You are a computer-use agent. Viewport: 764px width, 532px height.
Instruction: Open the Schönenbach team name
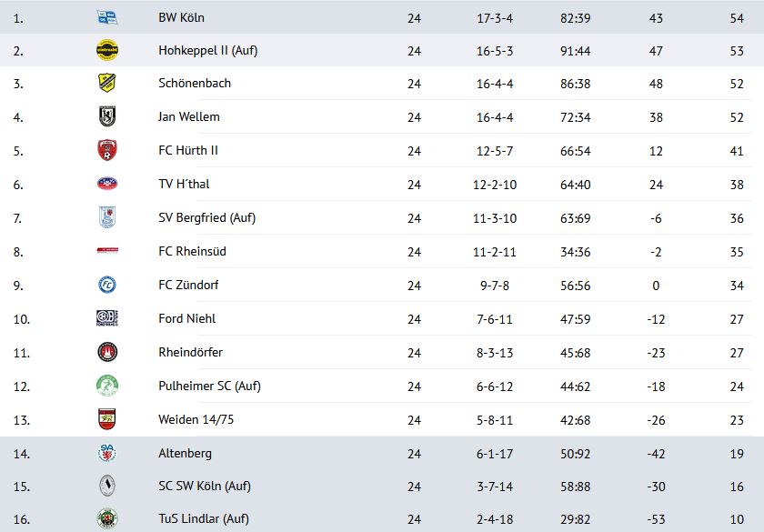(195, 83)
